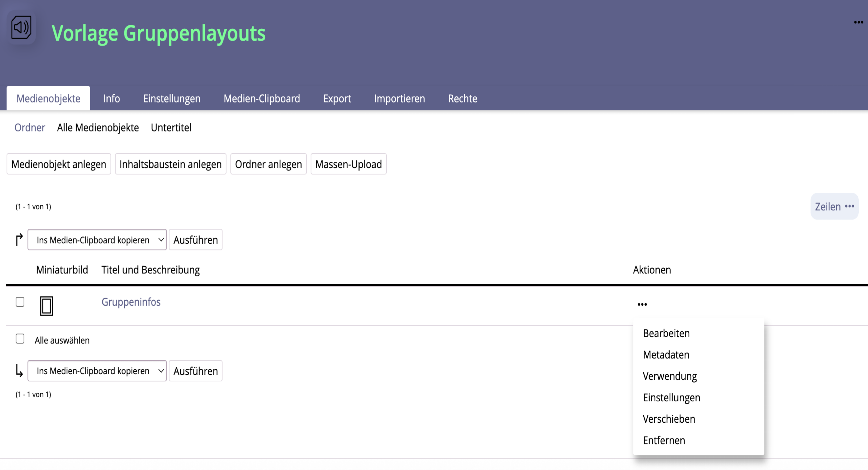The image size is (868, 470).
Task: Open the Gruppeninfos row actions dots
Action: [x=642, y=304]
